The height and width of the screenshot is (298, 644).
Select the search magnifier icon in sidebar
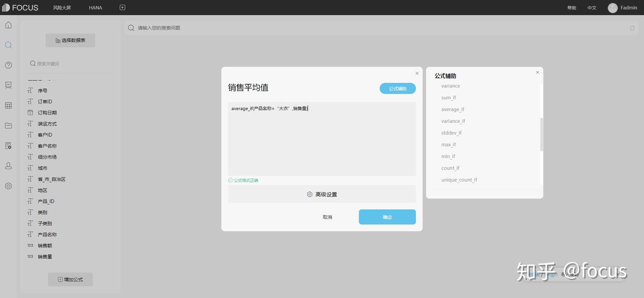[8, 45]
